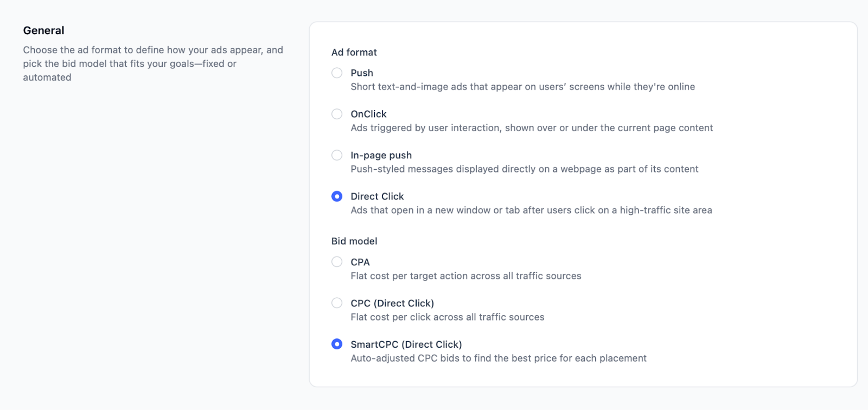
Task: Select the CPA bid model radio button
Action: 337,262
